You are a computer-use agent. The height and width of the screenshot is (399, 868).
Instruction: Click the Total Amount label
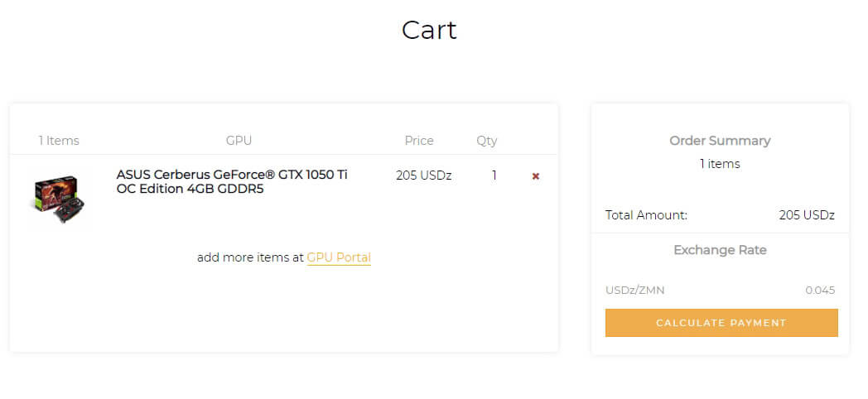(646, 215)
